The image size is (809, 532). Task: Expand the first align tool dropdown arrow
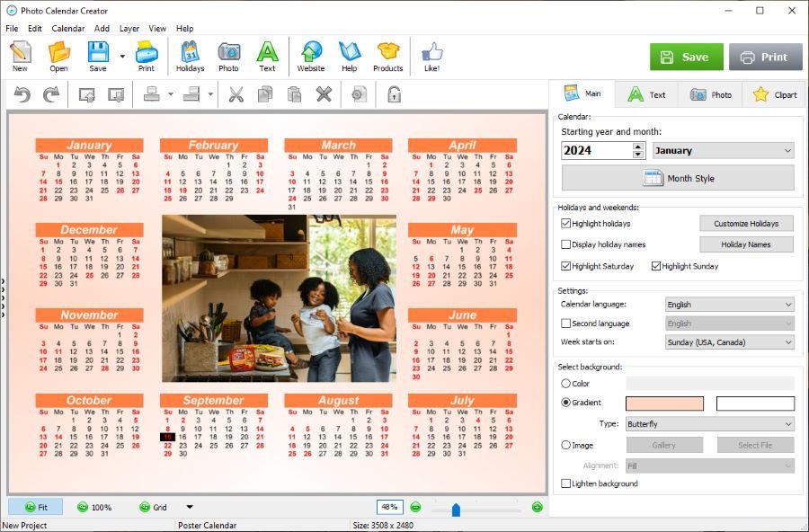click(170, 94)
